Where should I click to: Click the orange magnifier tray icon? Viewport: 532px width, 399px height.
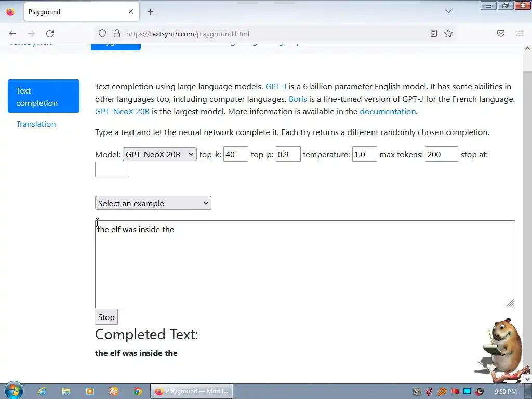point(442,392)
